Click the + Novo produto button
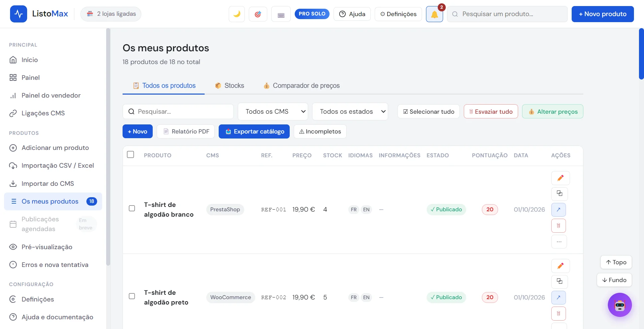The image size is (644, 329). (x=602, y=14)
